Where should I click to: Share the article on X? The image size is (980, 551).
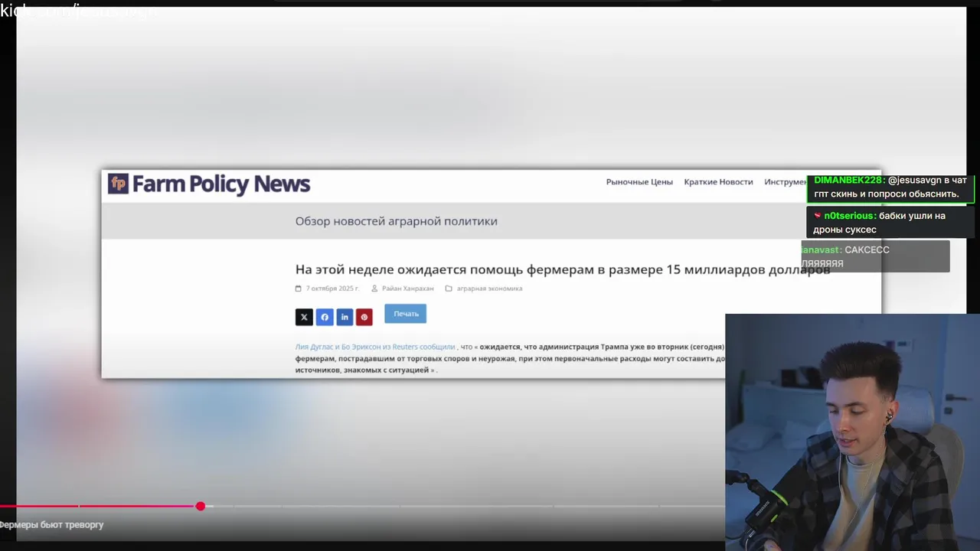(x=304, y=317)
